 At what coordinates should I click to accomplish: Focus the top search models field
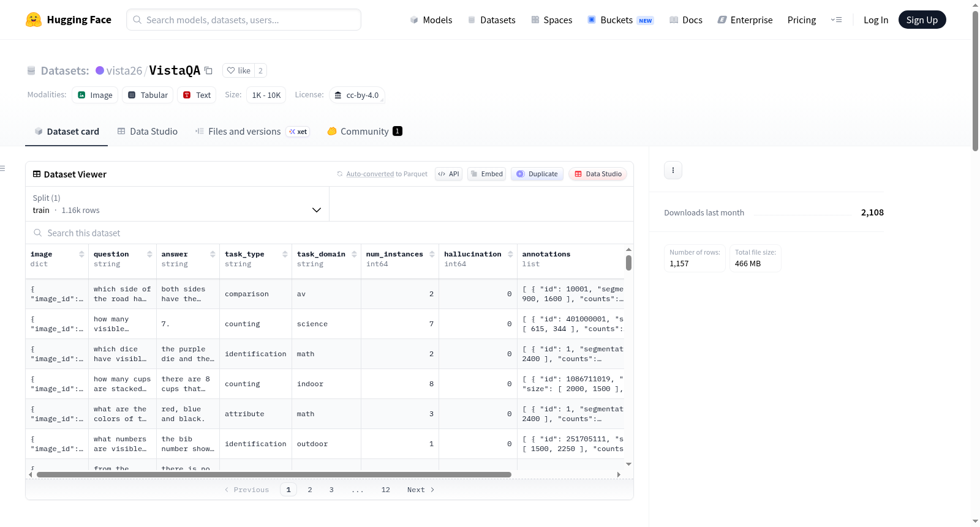tap(244, 20)
